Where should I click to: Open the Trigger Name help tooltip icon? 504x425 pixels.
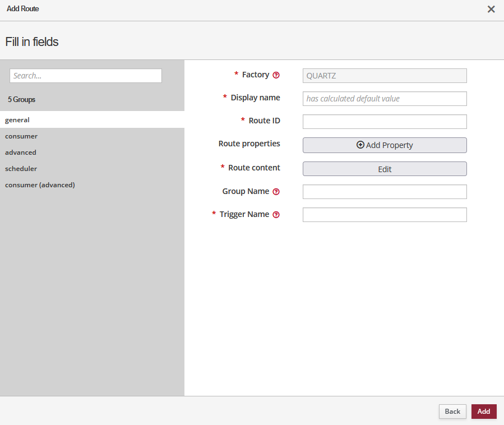point(276,215)
